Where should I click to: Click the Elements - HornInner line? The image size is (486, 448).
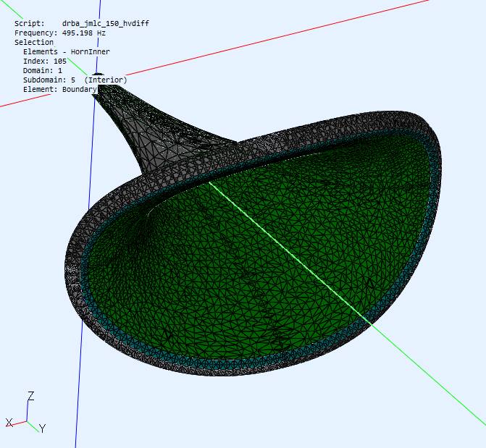tap(67, 51)
